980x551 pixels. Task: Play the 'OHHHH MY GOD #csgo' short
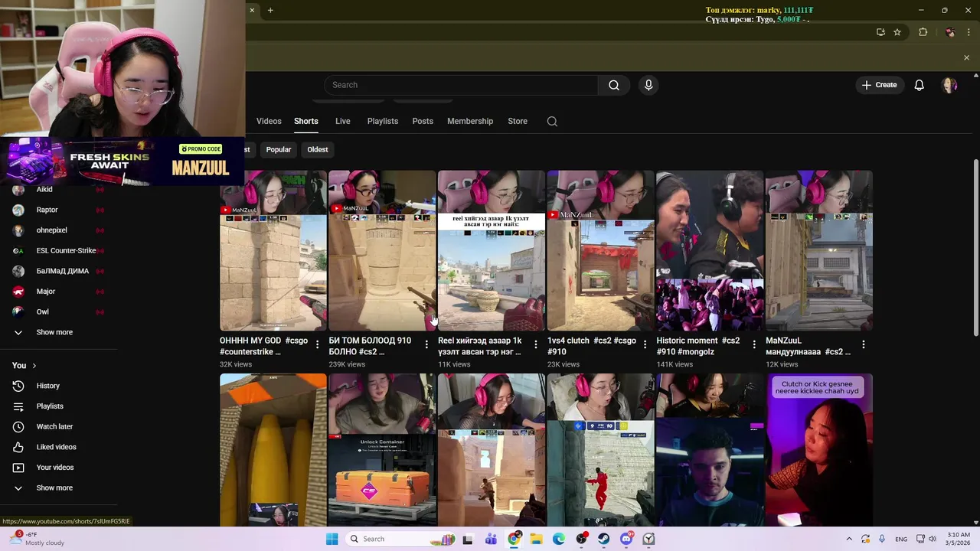[x=273, y=251]
